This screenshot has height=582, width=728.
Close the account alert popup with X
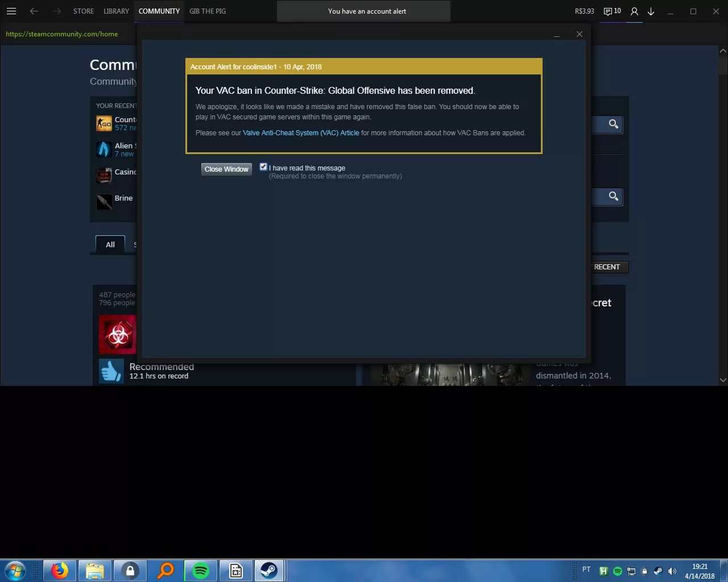pos(579,34)
